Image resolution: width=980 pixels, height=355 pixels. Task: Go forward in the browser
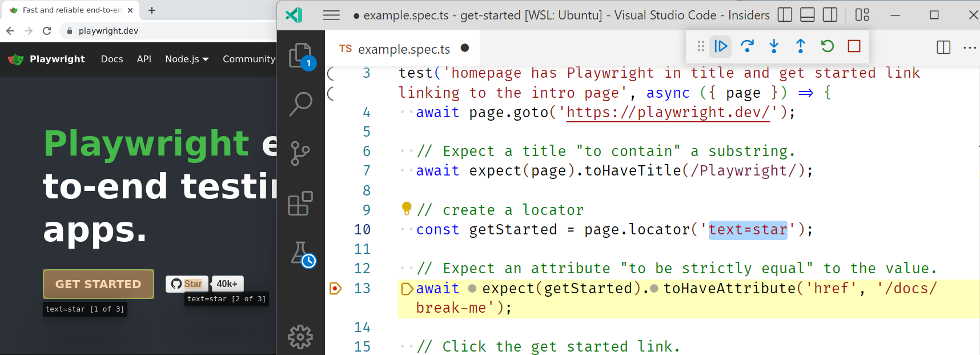click(x=29, y=31)
